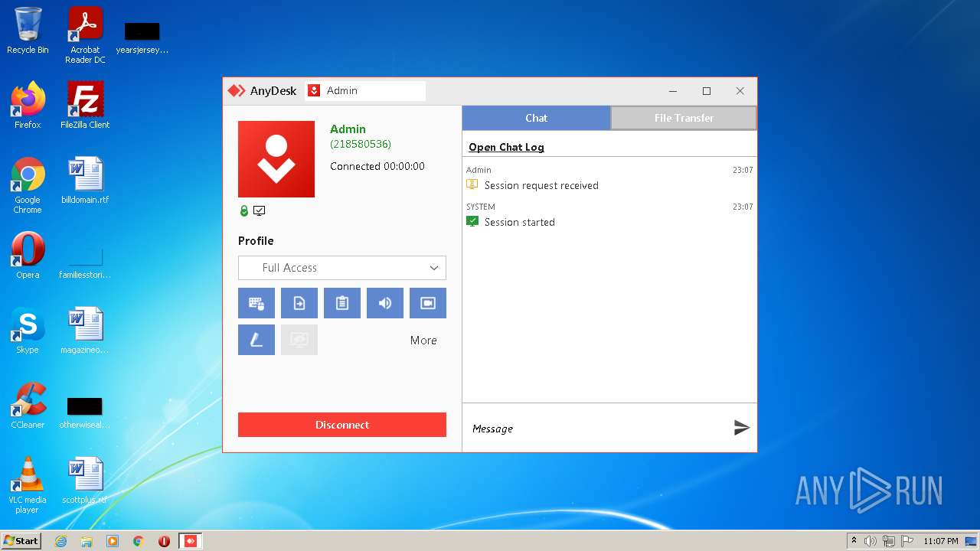This screenshot has width=980, height=551.
Task: Click the green lock encryption icon
Action: [x=244, y=210]
